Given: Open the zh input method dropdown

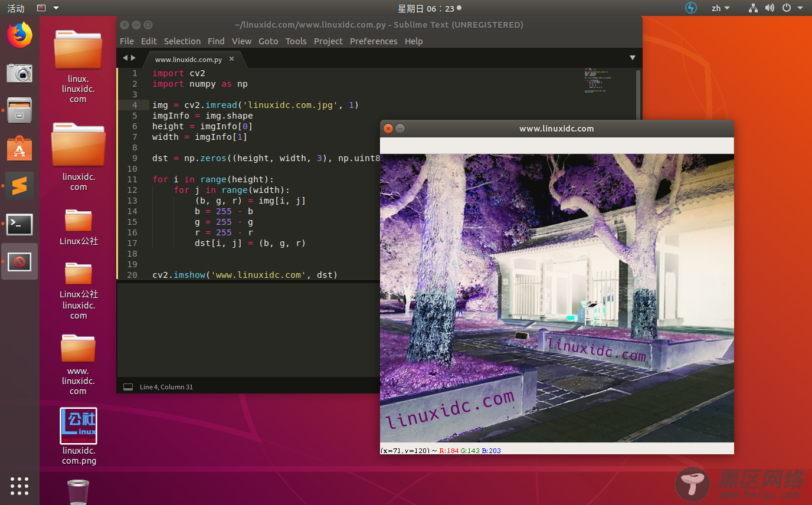Looking at the screenshot, I should pos(721,8).
